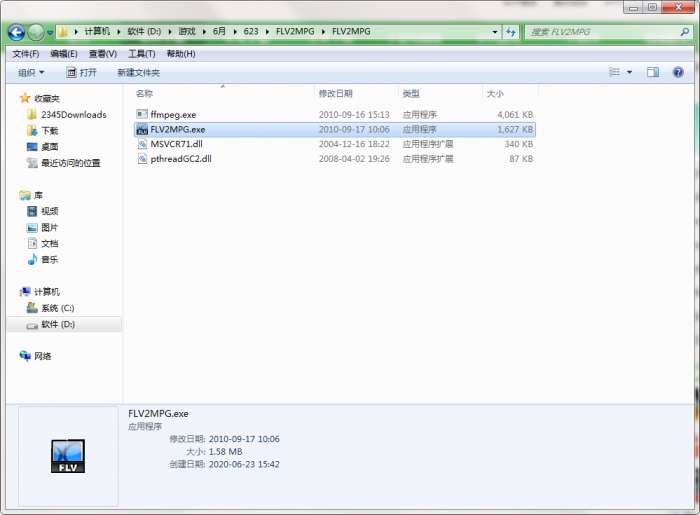This screenshot has width=700, height=515.
Task: Open the 编辑(E) menu
Action: coord(64,54)
